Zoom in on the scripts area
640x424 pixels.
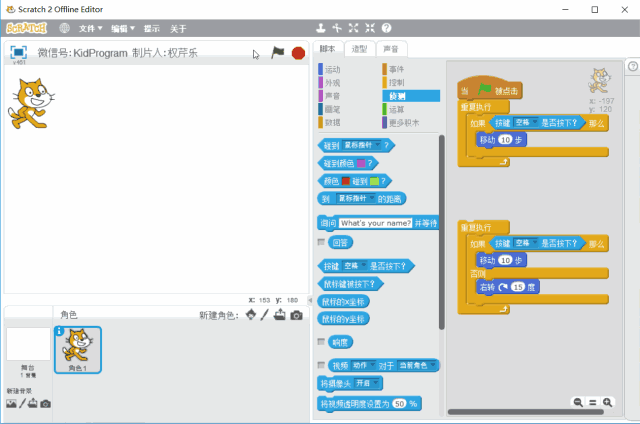[x=607, y=402]
